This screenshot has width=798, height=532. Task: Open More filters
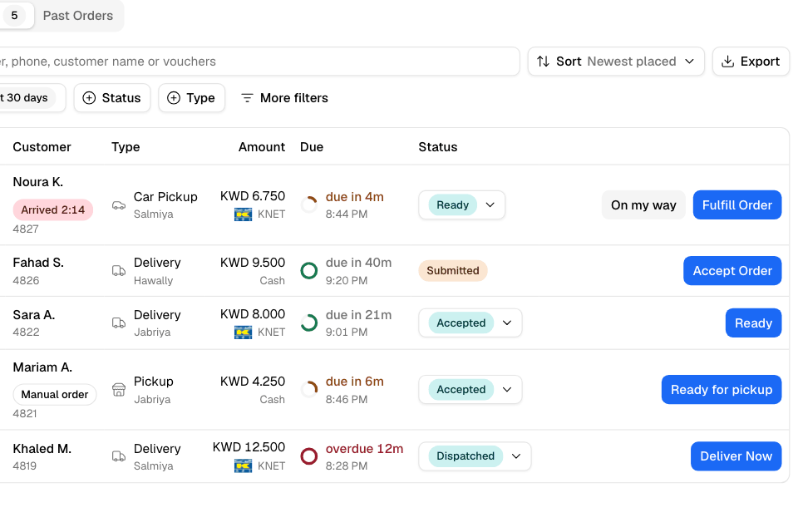click(x=284, y=98)
